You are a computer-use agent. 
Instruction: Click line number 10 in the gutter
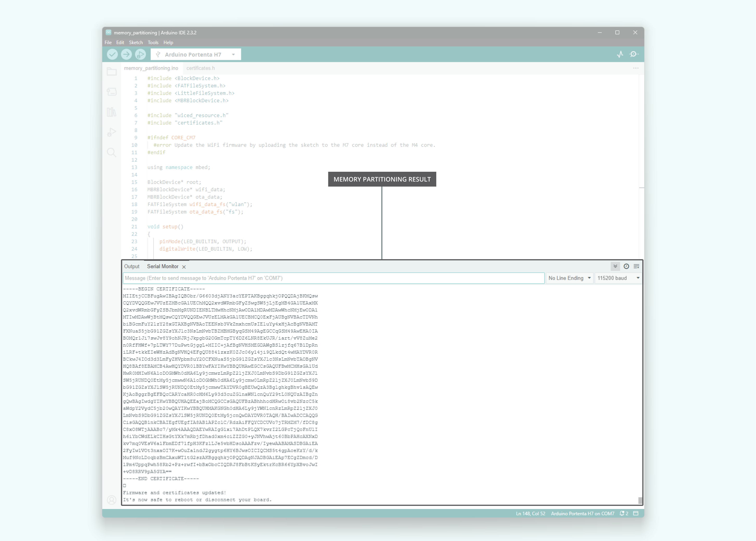134,145
